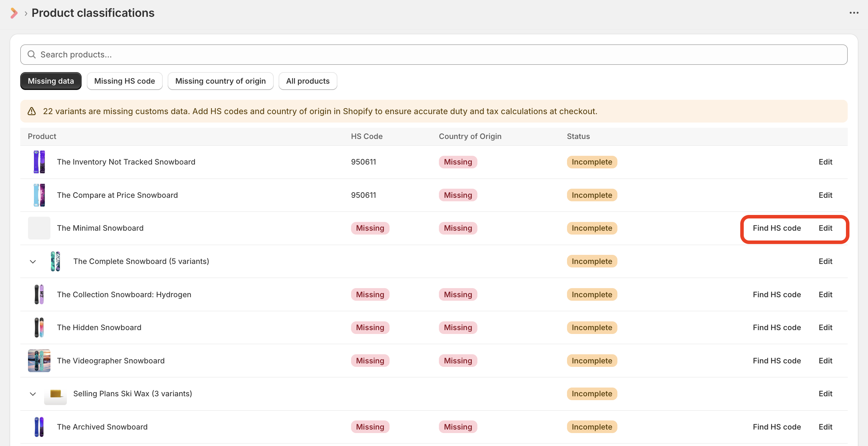
Task: Select the Missing data filter
Action: click(x=51, y=81)
